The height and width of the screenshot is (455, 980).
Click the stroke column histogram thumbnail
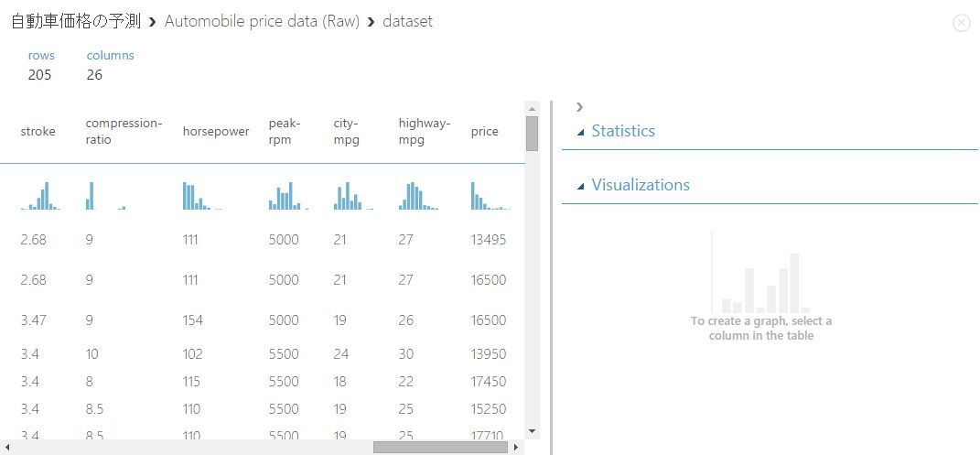(40, 197)
